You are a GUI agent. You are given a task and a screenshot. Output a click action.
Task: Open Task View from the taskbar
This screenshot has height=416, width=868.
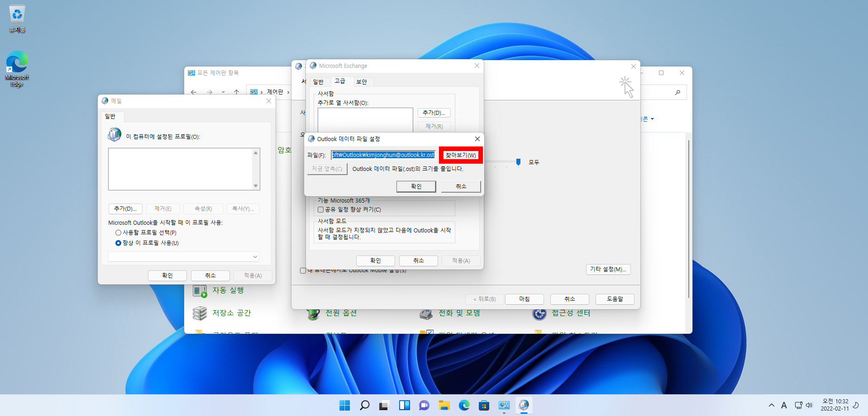tap(384, 405)
